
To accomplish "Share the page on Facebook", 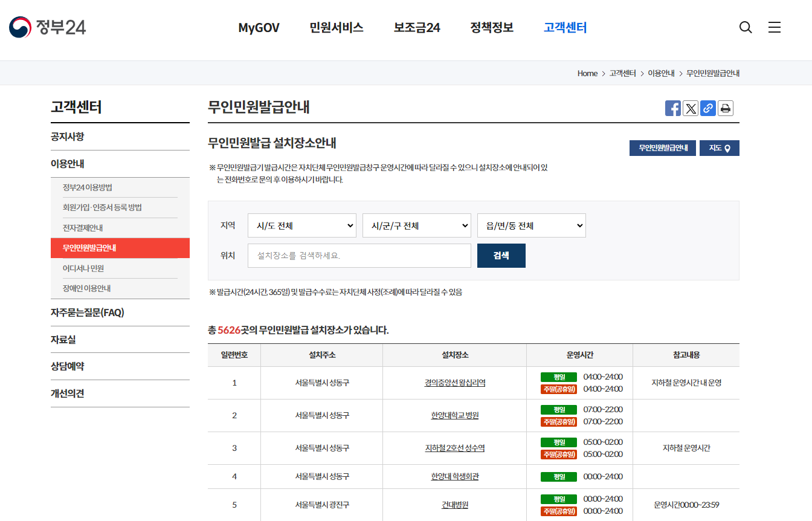I will coord(672,108).
